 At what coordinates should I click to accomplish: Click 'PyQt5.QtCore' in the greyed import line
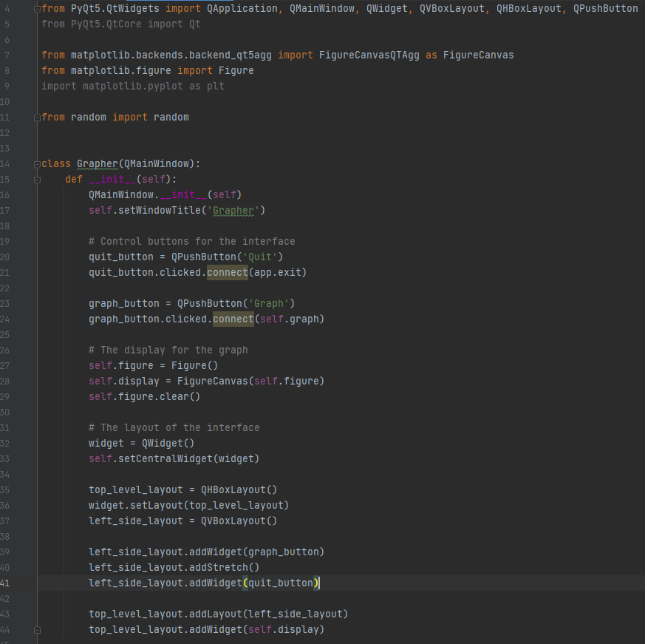[106, 24]
